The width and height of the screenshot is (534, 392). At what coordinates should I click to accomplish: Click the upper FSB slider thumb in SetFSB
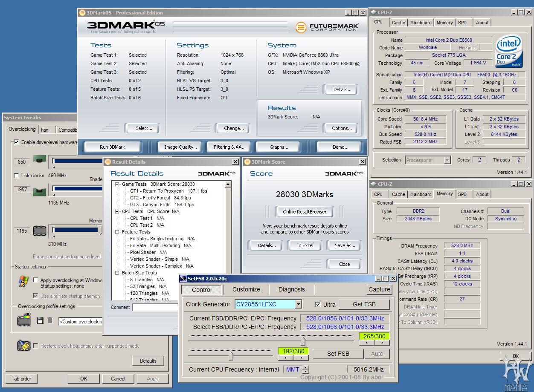click(303, 341)
